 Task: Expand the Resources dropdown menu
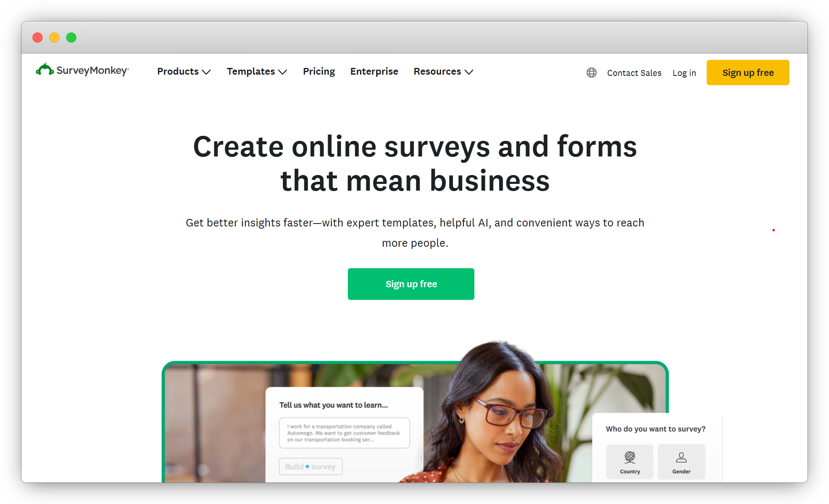pos(444,71)
